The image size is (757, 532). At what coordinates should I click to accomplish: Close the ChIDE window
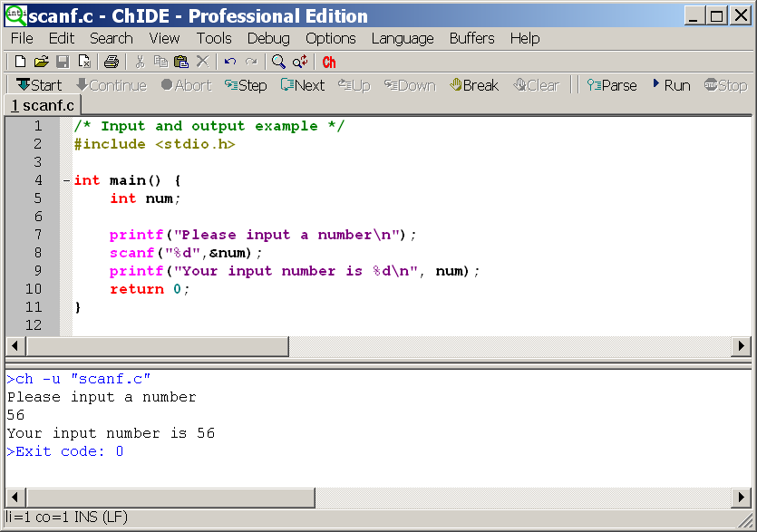tap(741, 15)
